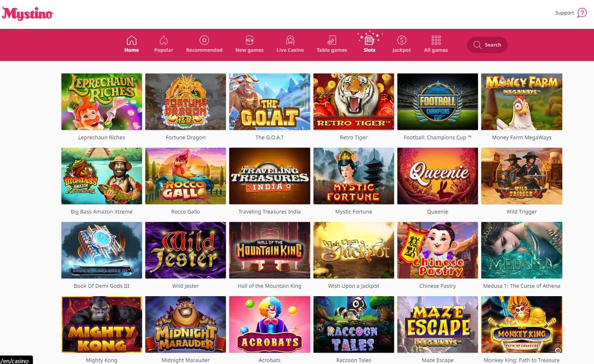Click the Money Farm MegaWays title link
The height and width of the screenshot is (364, 594).
[521, 137]
